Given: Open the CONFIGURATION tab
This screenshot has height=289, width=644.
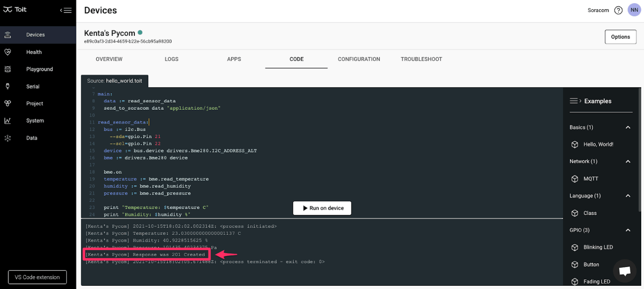Looking at the screenshot, I should tap(359, 59).
